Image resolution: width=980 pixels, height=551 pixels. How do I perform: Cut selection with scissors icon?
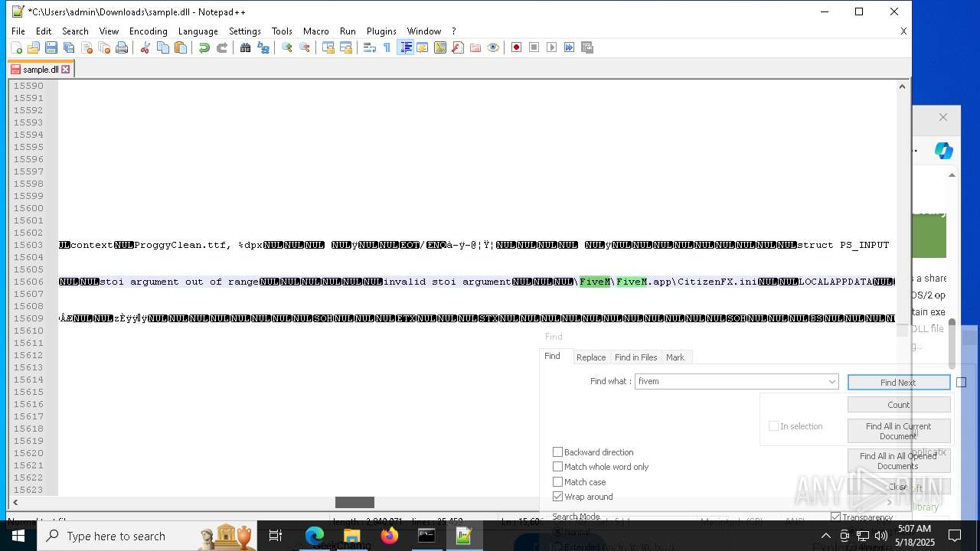pyautogui.click(x=145, y=47)
